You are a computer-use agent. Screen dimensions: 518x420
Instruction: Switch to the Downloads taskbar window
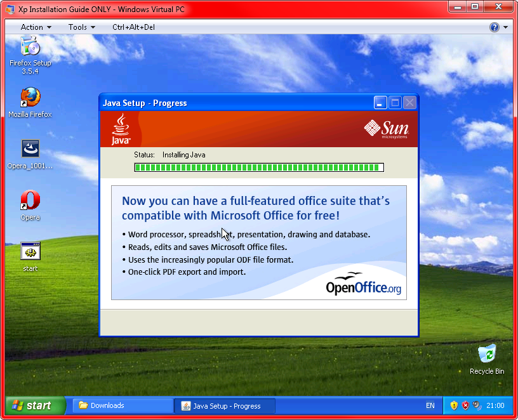coord(123,406)
